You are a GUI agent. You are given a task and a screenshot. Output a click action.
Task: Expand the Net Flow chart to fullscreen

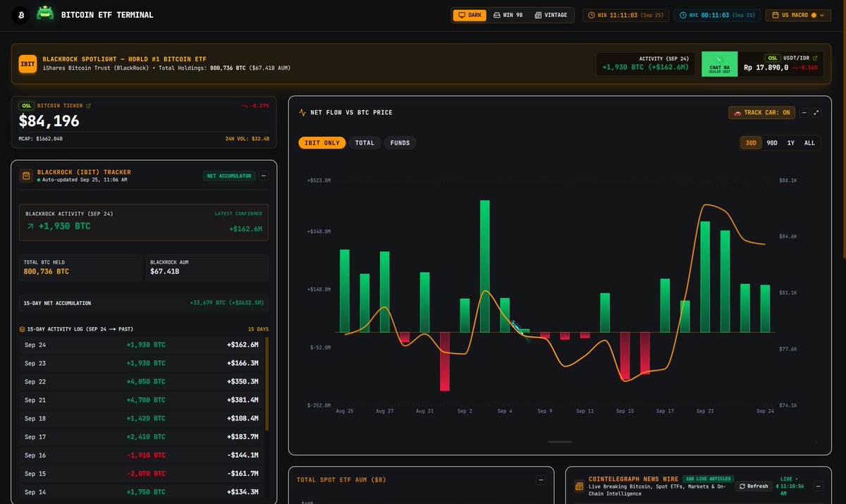(816, 112)
